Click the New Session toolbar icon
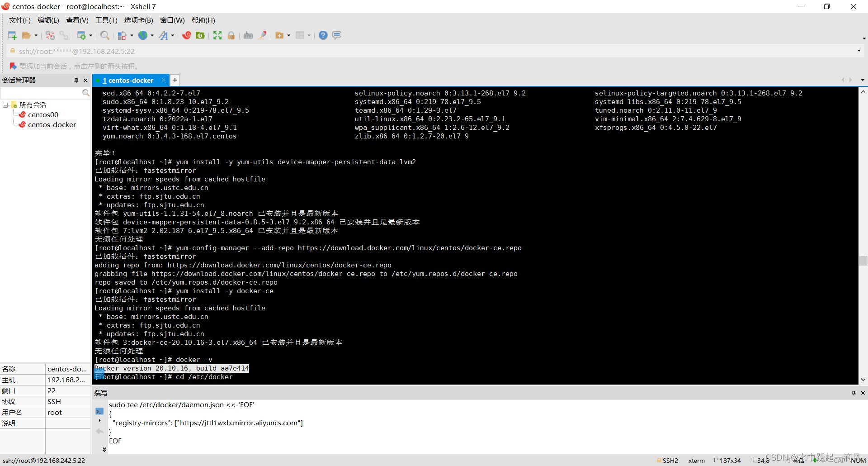The height and width of the screenshot is (466, 868). click(12, 35)
